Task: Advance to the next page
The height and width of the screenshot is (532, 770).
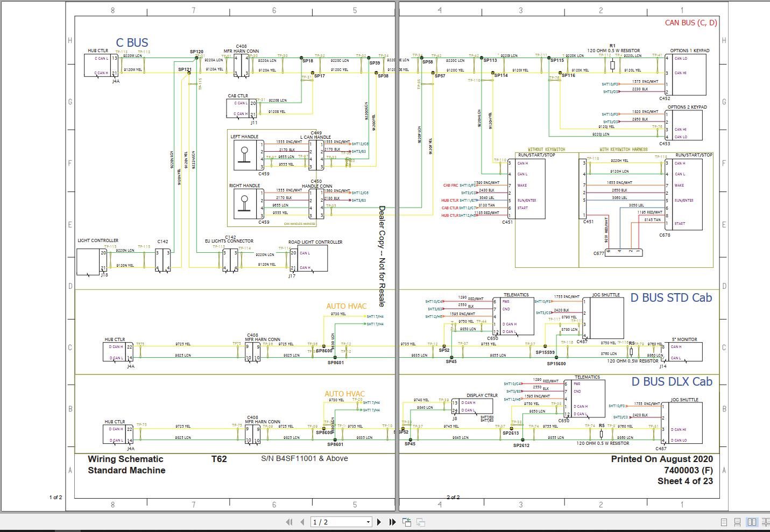Action: tap(379, 522)
